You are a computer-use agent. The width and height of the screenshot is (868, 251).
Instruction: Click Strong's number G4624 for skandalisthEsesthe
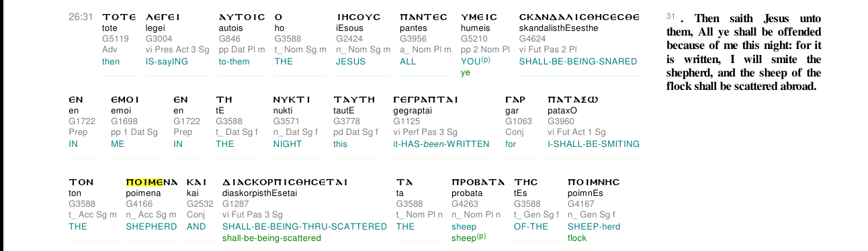coord(531,39)
